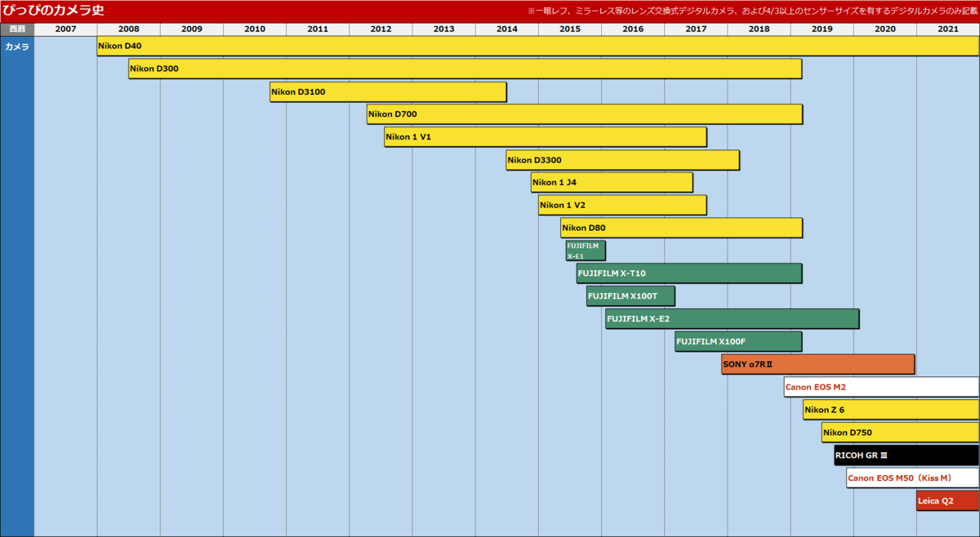Click the 2018 year header
This screenshot has height=537, width=980.
759,29
